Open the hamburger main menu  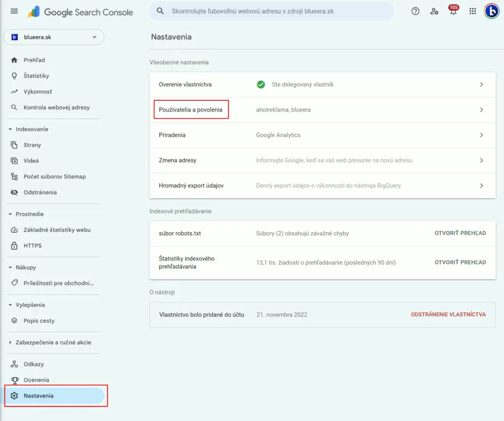tap(14, 11)
